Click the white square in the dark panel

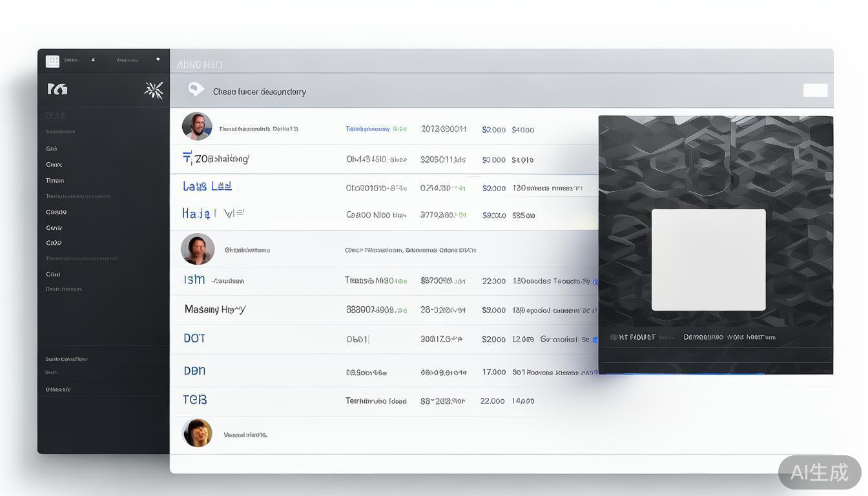tap(708, 260)
